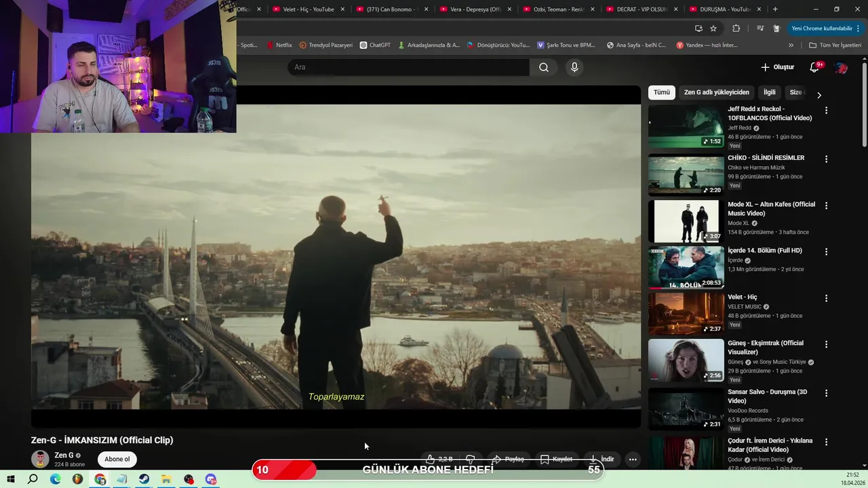Switch to the Velet - Hiç YouTube tab

coord(309,9)
